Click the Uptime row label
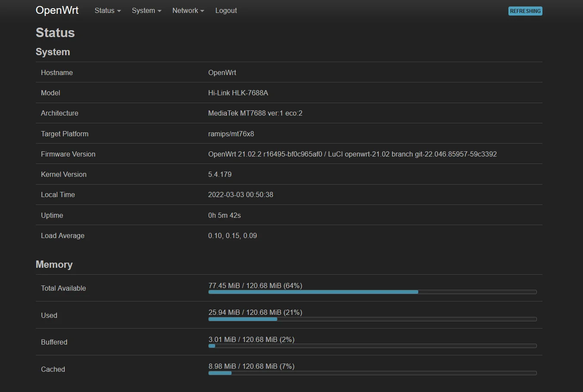 [52, 215]
